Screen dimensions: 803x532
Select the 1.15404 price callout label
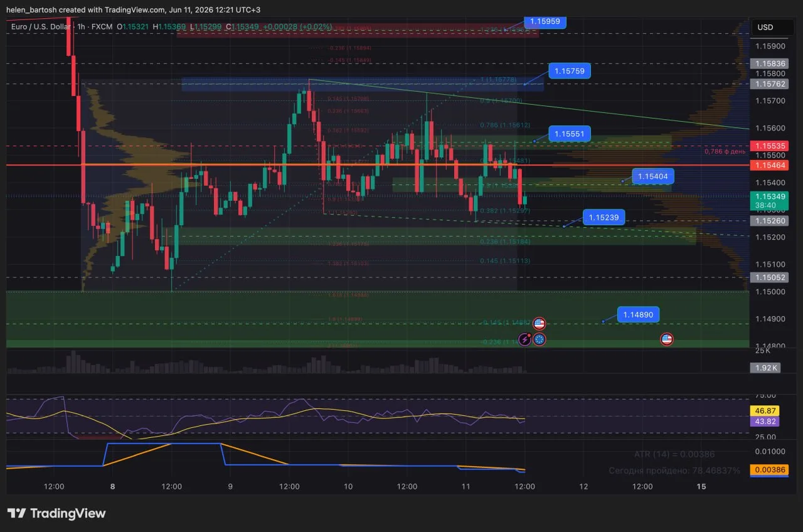pos(652,177)
